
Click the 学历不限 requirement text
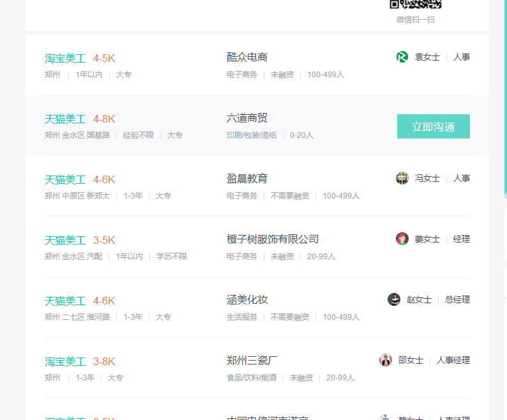click(x=172, y=257)
